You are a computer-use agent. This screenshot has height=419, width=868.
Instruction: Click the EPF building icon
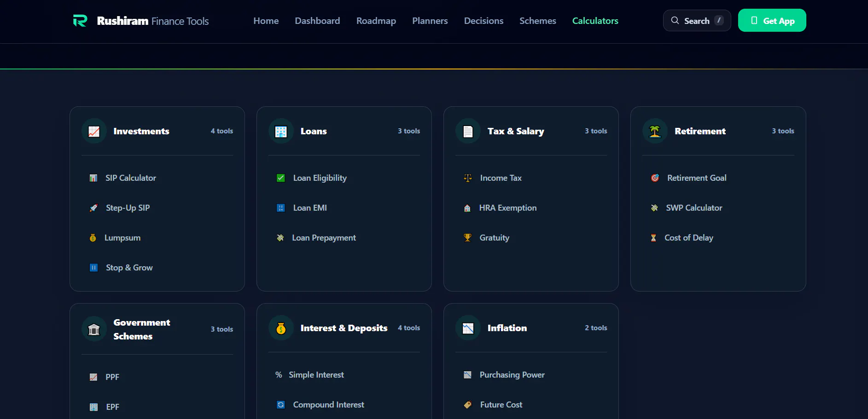(93, 407)
